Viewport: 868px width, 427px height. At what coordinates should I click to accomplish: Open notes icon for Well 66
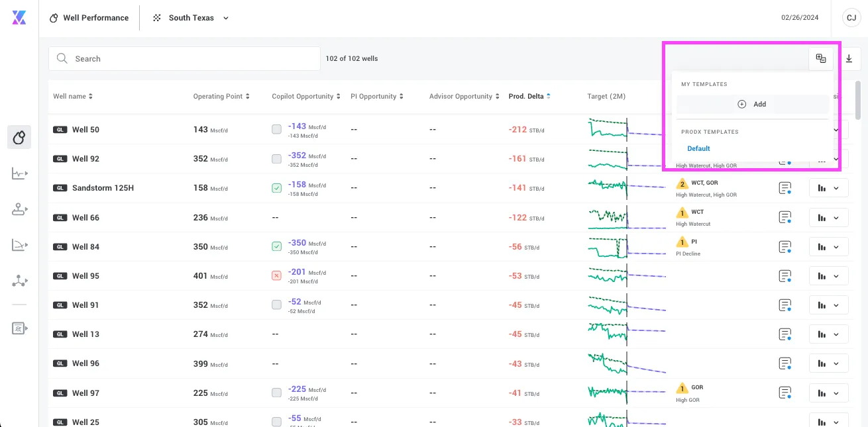[x=785, y=218]
